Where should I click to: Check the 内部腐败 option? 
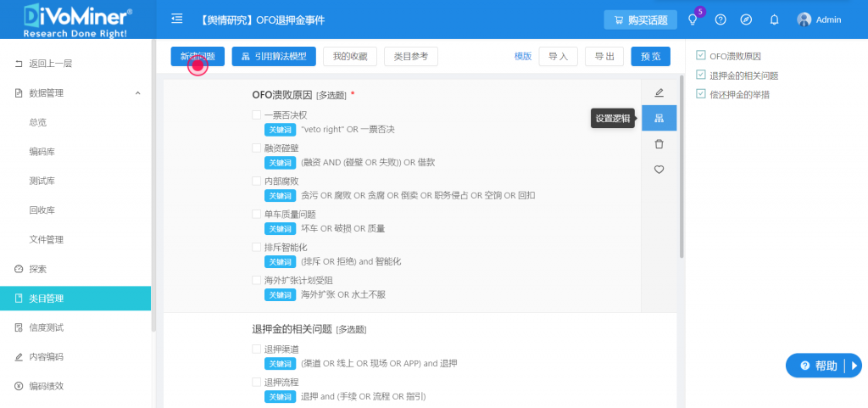click(x=256, y=181)
